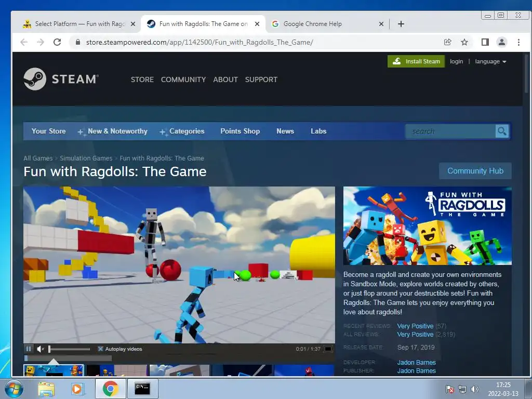Go forward with the browser arrow
The height and width of the screenshot is (399, 532).
point(41,42)
